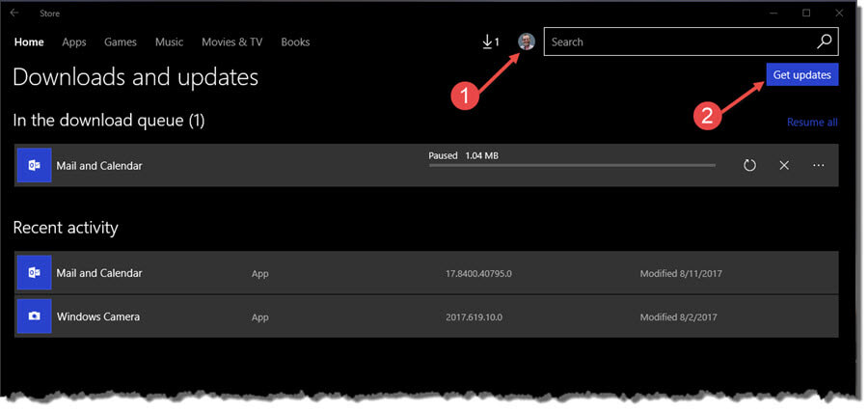Click Modified 8/11/2017 date
The width and height of the screenshot is (868, 412).
tap(681, 274)
